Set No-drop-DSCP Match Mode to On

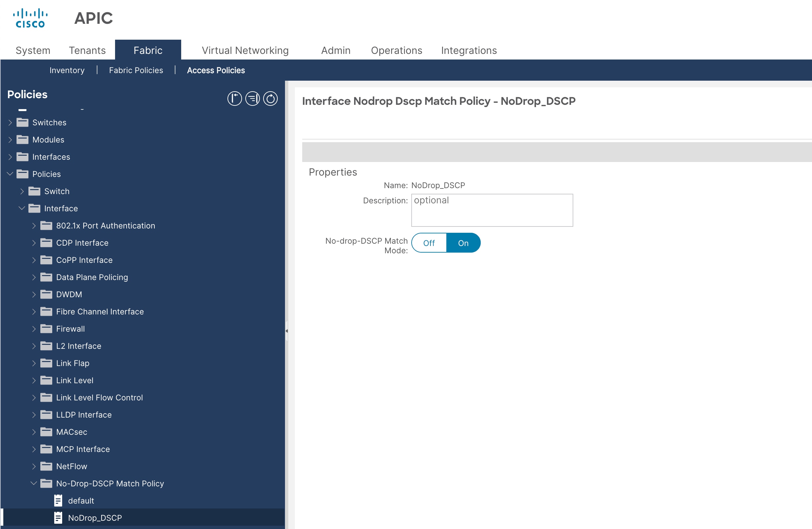click(x=463, y=243)
